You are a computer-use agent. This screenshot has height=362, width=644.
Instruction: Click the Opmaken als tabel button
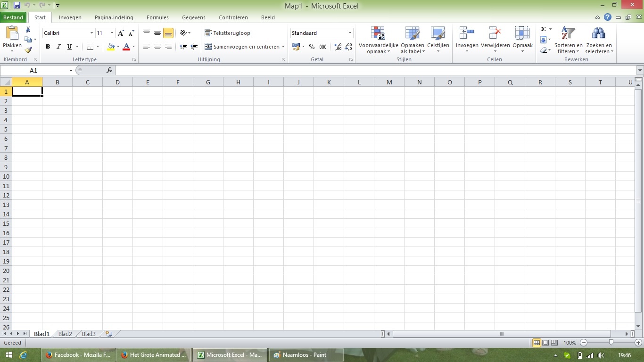(413, 40)
